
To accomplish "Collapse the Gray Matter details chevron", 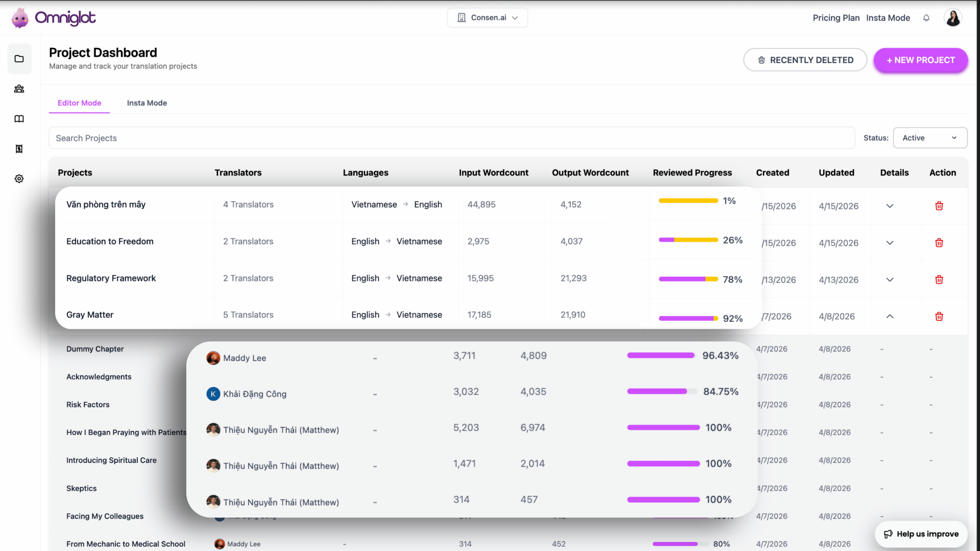I will pyautogui.click(x=890, y=316).
